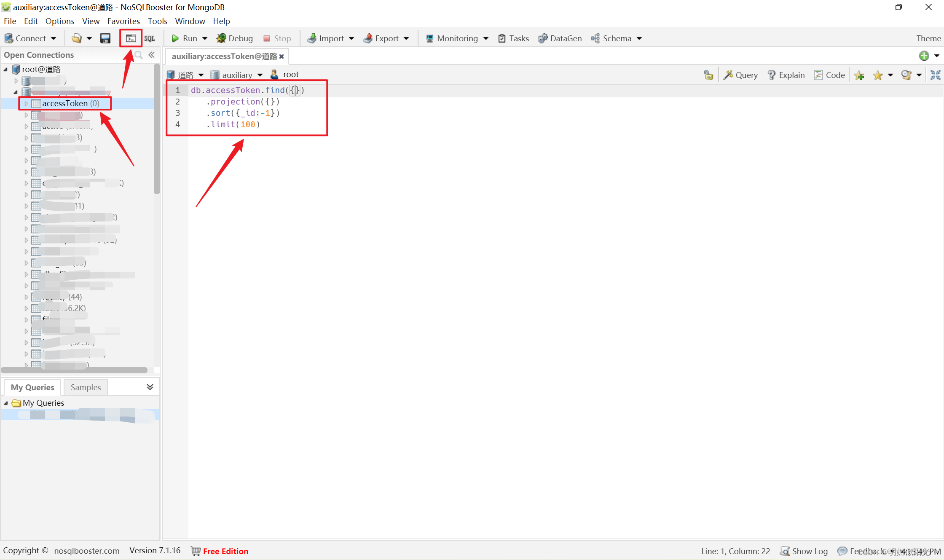Image resolution: width=944 pixels, height=560 pixels.
Task: Click the connection tree horizontal scrollbar
Action: 74,370
